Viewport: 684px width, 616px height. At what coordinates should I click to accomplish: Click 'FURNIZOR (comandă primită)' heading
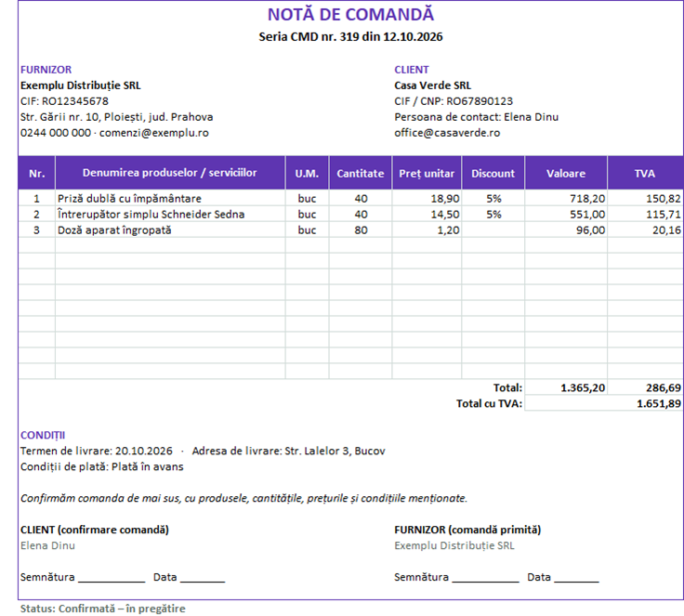pos(467,530)
